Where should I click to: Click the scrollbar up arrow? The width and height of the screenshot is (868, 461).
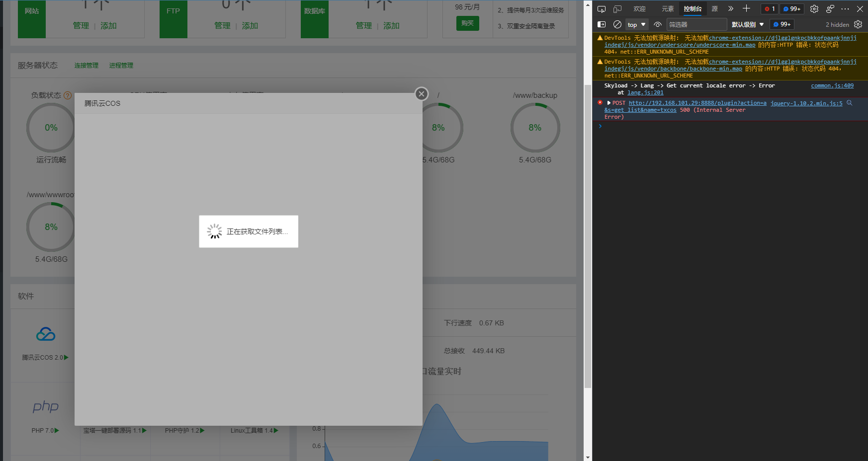pyautogui.click(x=588, y=4)
